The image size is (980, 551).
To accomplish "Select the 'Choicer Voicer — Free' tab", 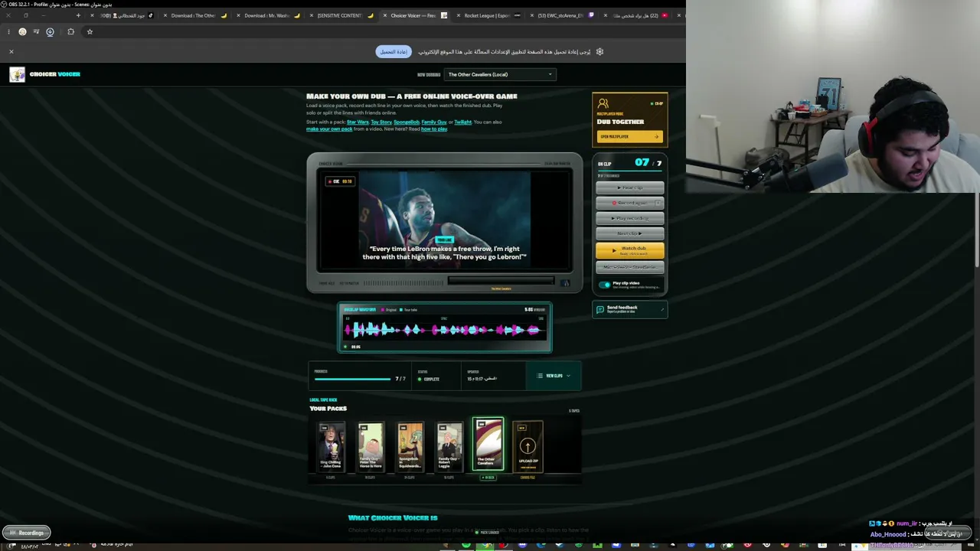I will (416, 15).
